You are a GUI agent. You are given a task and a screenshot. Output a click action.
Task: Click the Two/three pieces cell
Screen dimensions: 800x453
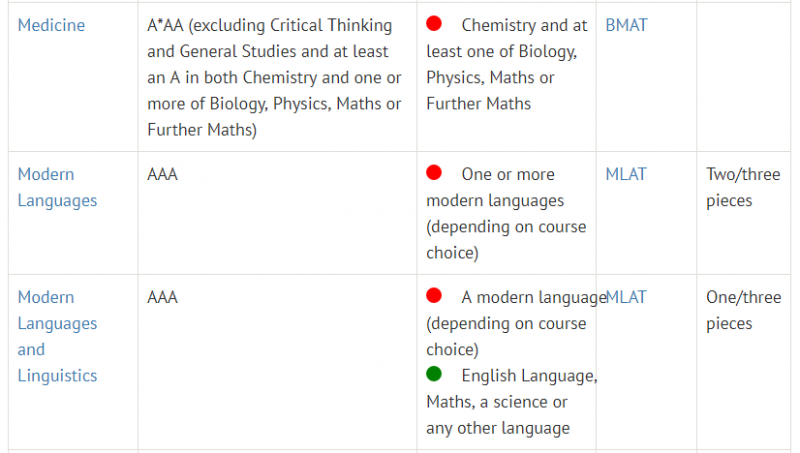(743, 187)
